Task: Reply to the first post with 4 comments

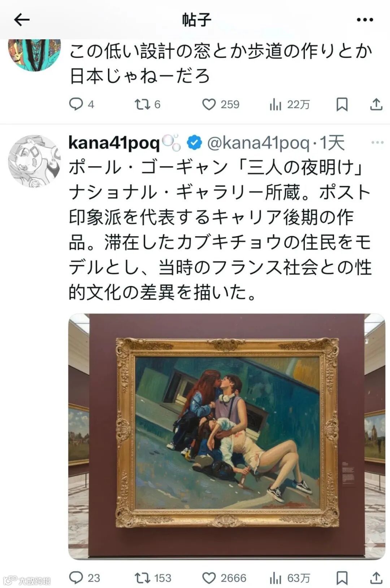Action: pos(82,105)
